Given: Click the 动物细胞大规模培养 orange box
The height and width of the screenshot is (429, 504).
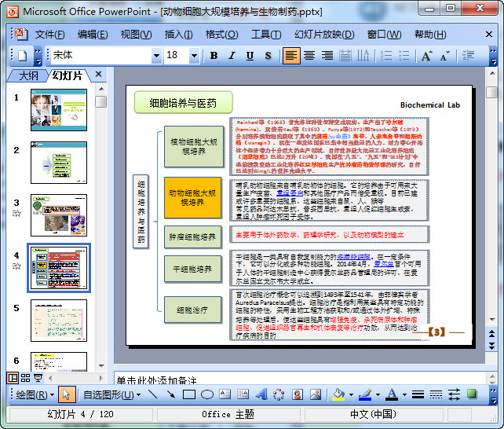Looking at the screenshot, I should (x=192, y=197).
